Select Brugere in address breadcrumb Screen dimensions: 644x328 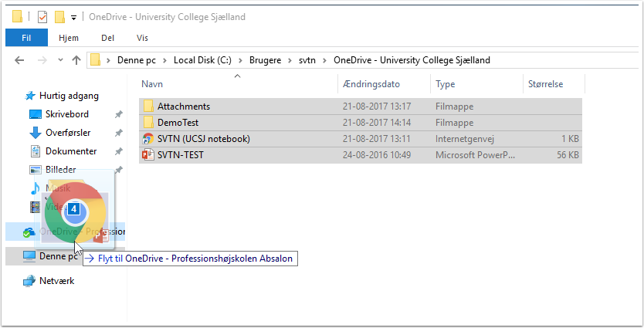(x=266, y=60)
